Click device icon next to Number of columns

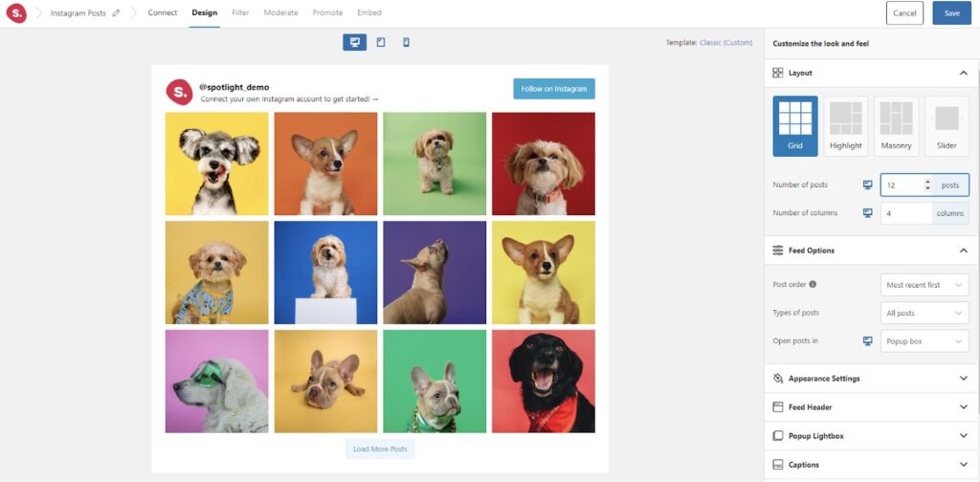pos(867,213)
